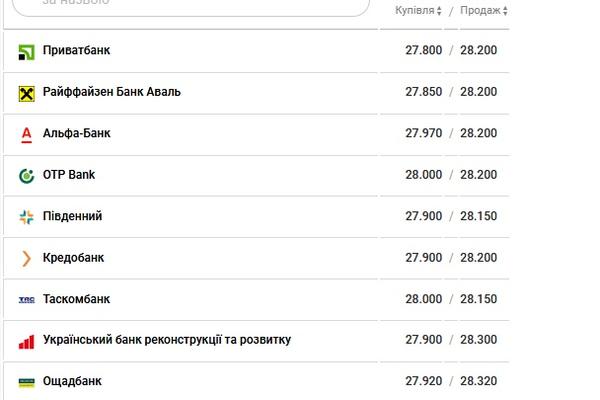Sort by Купівля column arrows
Image resolution: width=600 pixels, height=400 pixels.
point(439,11)
